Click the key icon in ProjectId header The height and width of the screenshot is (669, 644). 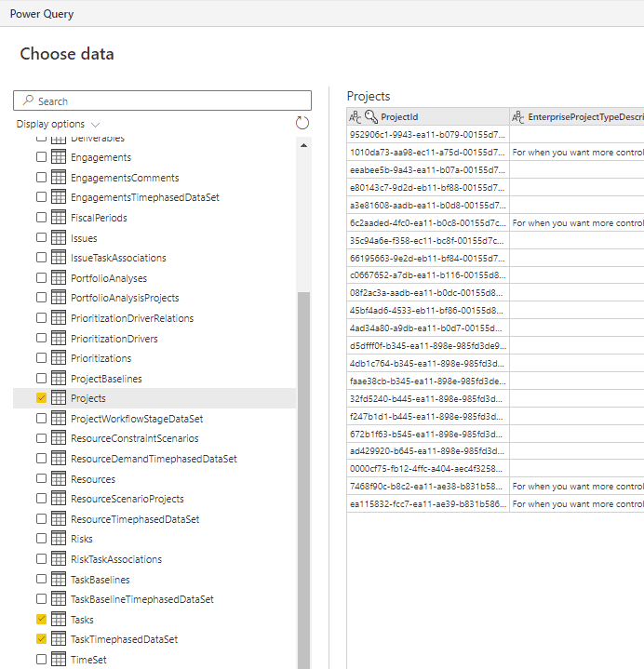click(x=371, y=116)
